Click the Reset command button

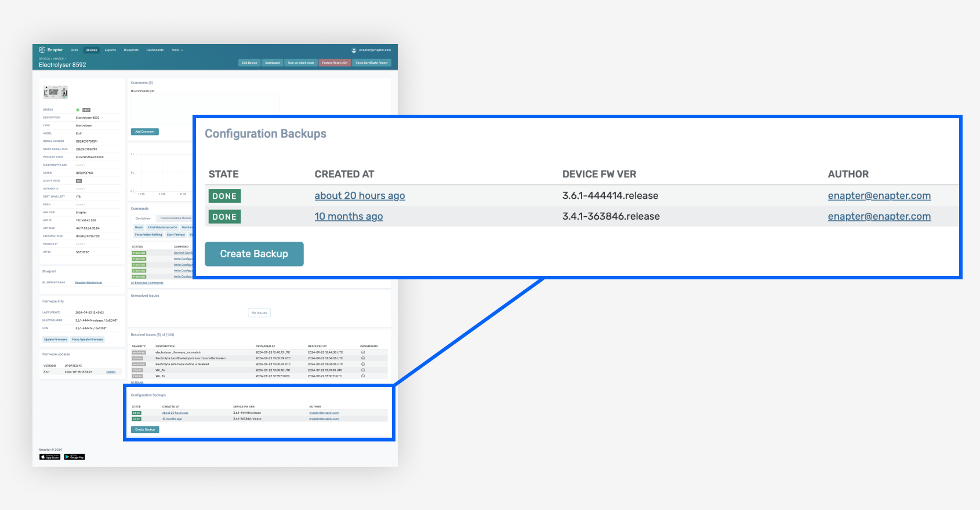[139, 227]
